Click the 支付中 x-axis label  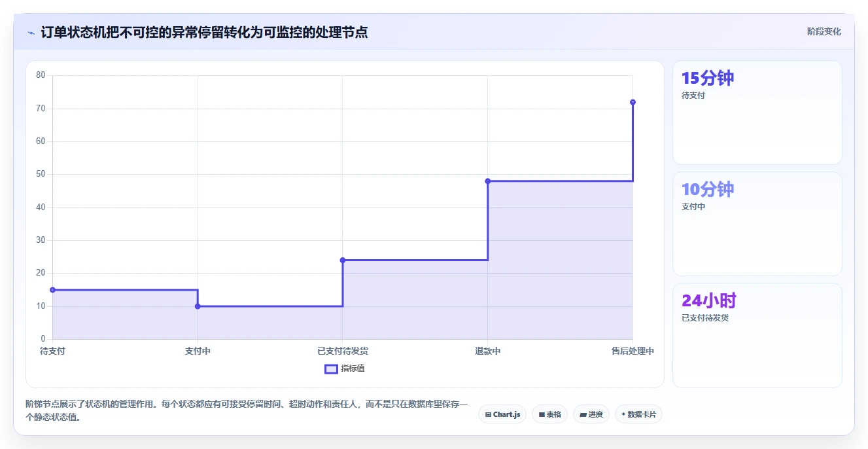tap(198, 351)
